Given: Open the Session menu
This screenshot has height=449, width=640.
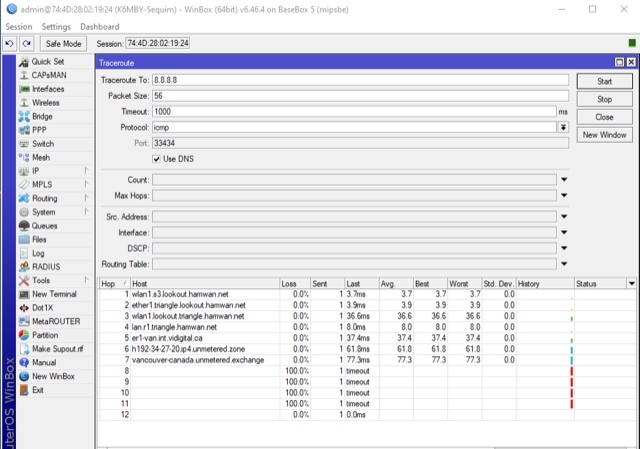Looking at the screenshot, I should coord(19,26).
